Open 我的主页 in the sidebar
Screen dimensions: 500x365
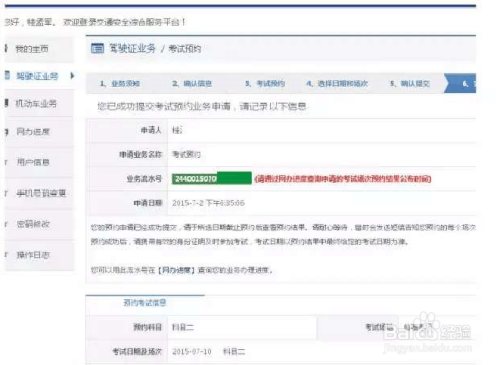click(x=32, y=49)
